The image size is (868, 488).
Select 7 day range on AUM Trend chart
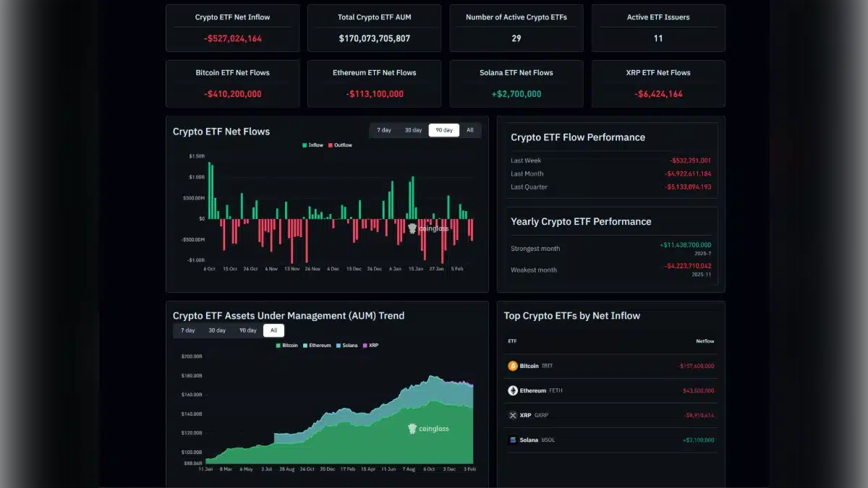(188, 330)
